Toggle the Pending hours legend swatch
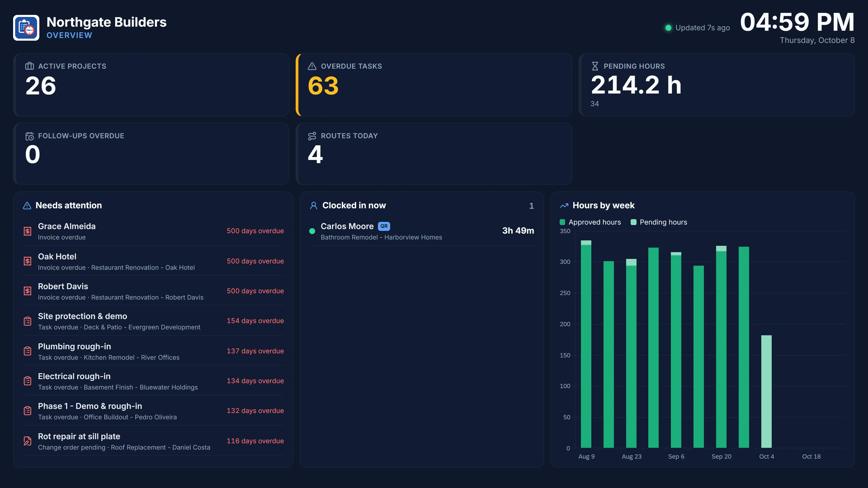Screen dimensions: 868x488 pyautogui.click(x=633, y=222)
